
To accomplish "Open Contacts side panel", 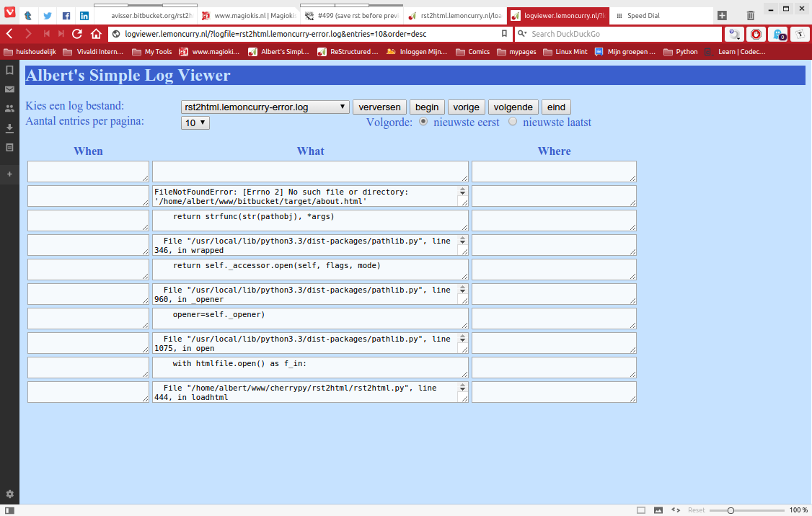I will 9,108.
